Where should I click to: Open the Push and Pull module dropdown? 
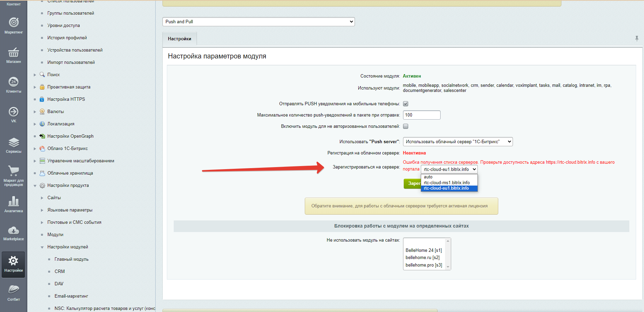pyautogui.click(x=259, y=22)
